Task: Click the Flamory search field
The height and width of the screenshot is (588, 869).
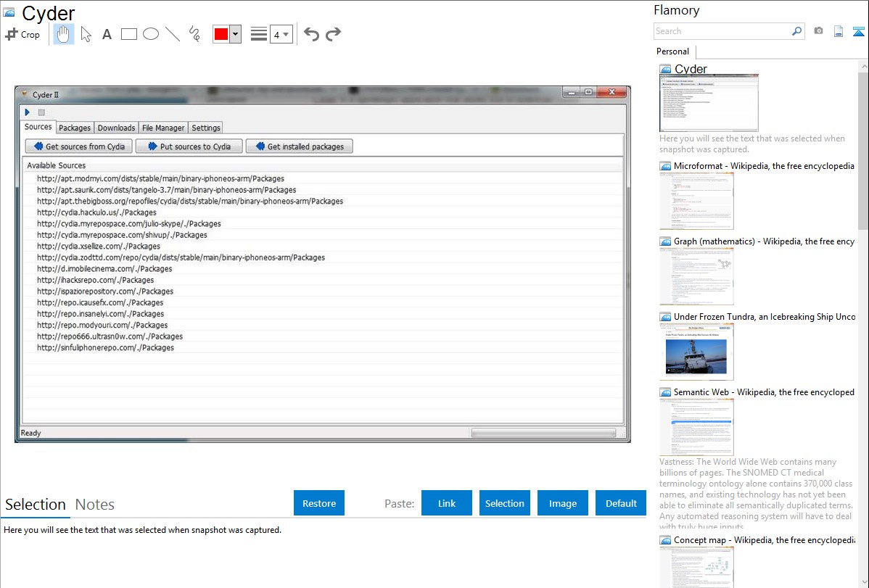Action: (x=722, y=31)
